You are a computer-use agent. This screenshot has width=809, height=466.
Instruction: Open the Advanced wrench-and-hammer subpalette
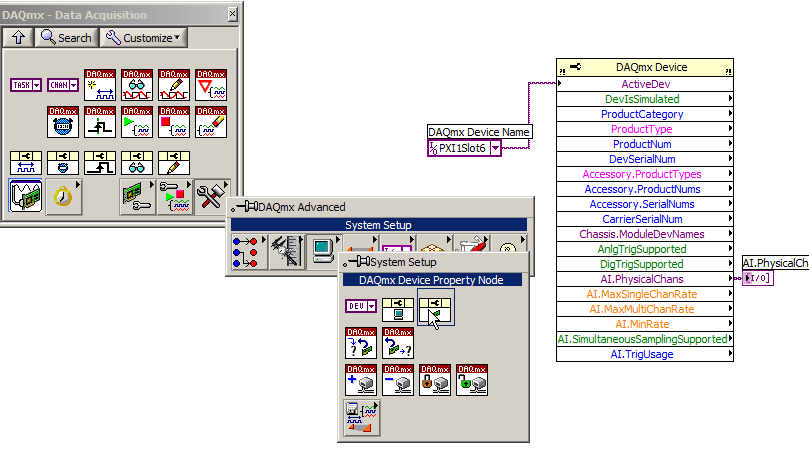click(x=212, y=197)
